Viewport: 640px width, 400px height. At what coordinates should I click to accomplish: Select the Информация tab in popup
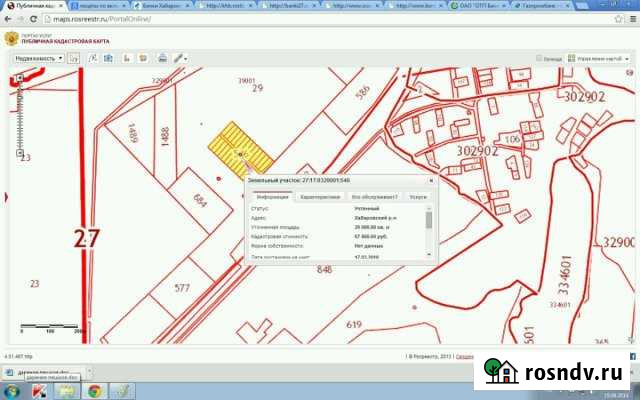tap(271, 198)
